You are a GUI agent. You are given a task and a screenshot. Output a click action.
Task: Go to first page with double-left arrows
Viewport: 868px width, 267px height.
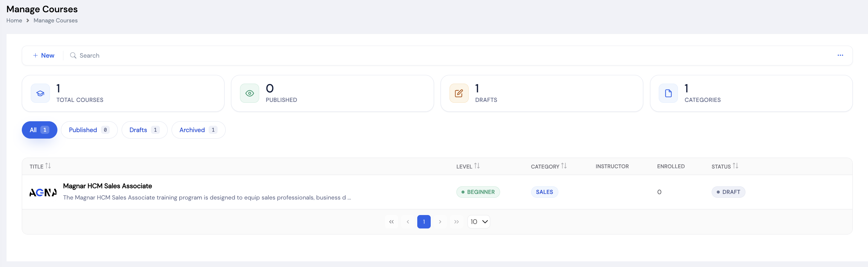[391, 222]
